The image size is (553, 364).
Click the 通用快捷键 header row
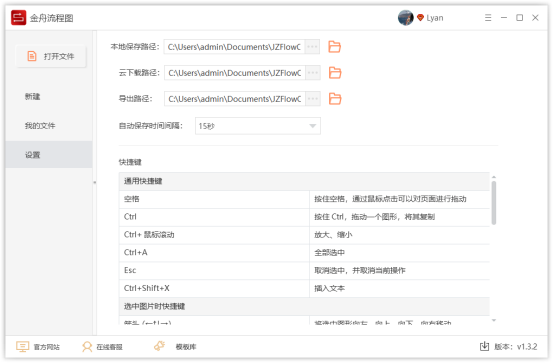click(x=304, y=181)
